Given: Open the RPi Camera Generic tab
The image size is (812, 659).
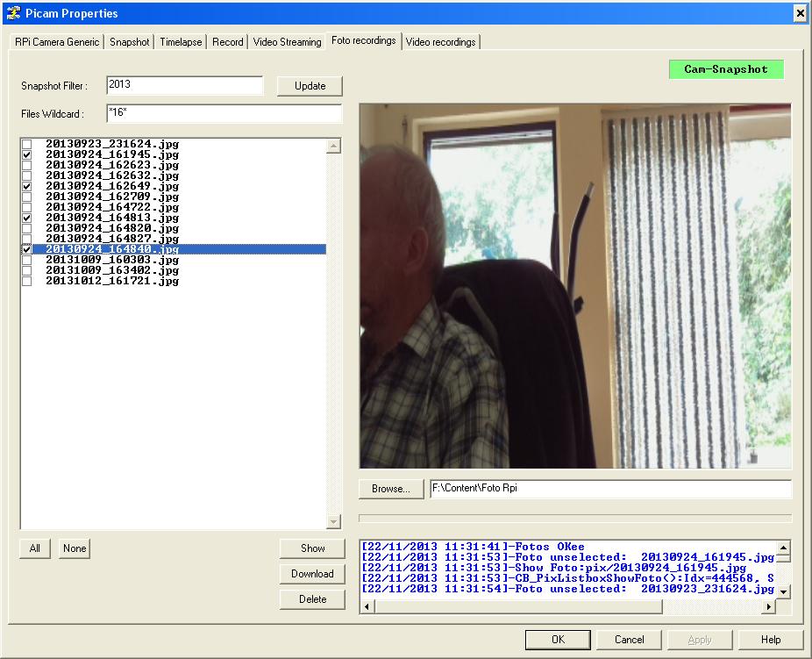Looking at the screenshot, I should (x=57, y=42).
